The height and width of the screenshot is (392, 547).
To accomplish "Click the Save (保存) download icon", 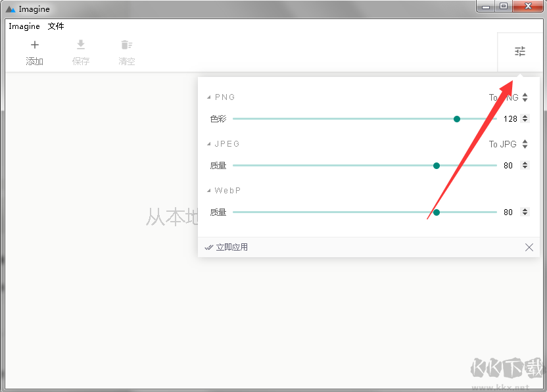I will tap(81, 45).
